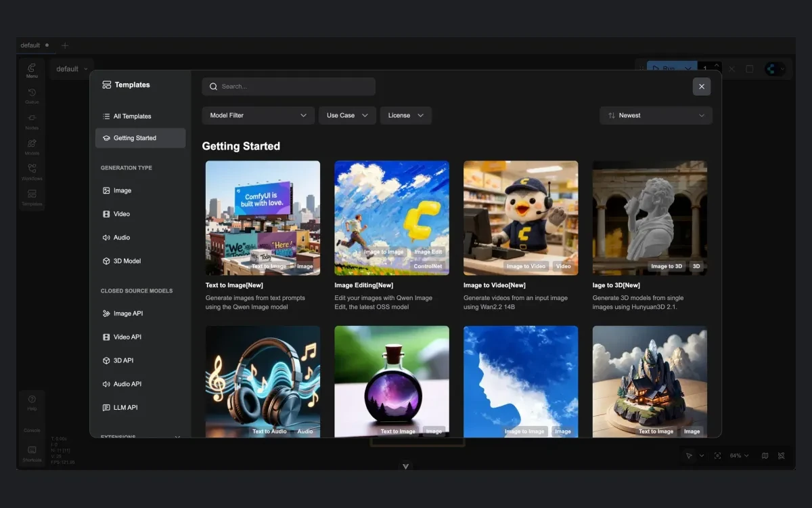The width and height of the screenshot is (812, 508).
Task: Toggle the minimap icon in canvas toolbar
Action: pos(765,456)
